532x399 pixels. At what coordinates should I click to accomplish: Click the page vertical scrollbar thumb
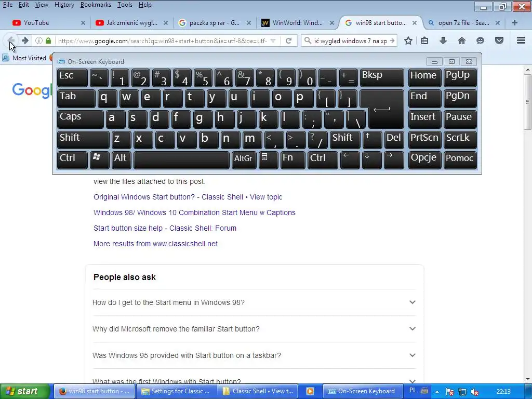(x=528, y=101)
